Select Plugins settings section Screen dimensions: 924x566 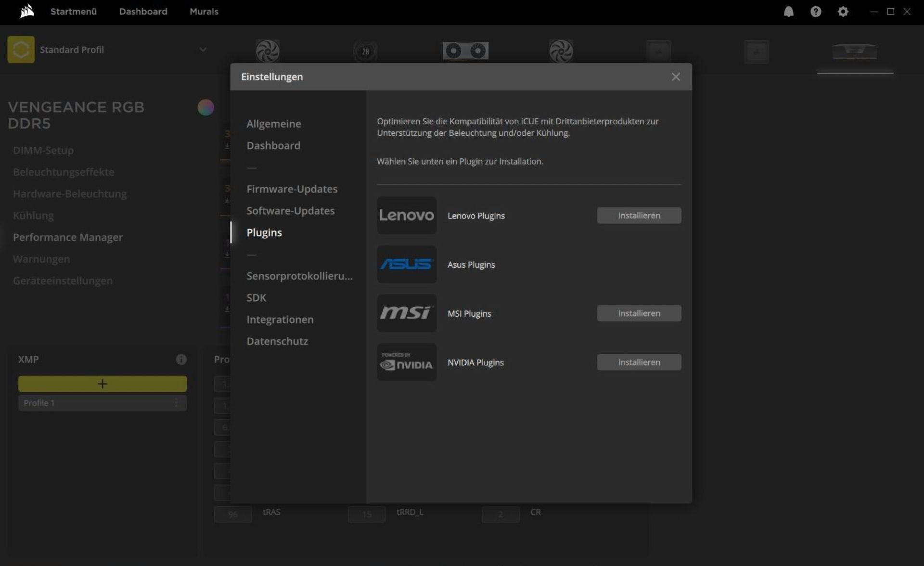(264, 232)
